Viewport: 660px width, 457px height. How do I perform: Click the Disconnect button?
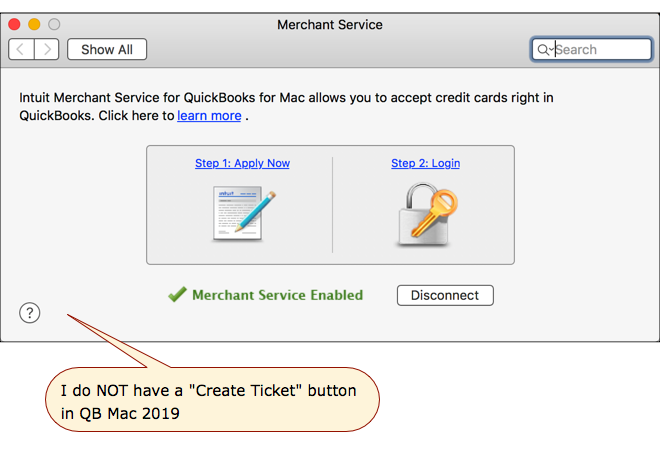[445, 295]
